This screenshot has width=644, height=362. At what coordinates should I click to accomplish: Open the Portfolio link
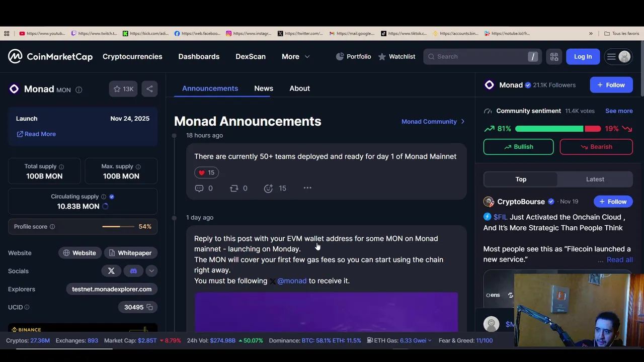tap(354, 57)
